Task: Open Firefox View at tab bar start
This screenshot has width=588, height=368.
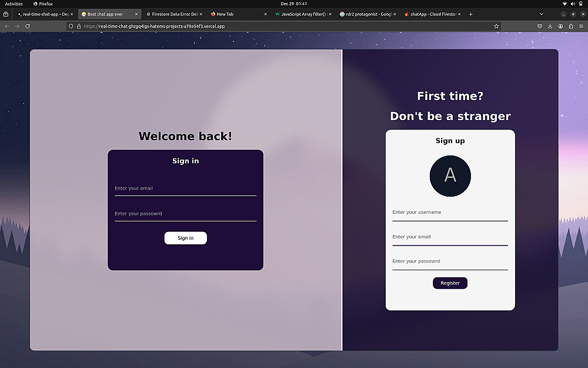Action: coord(6,14)
